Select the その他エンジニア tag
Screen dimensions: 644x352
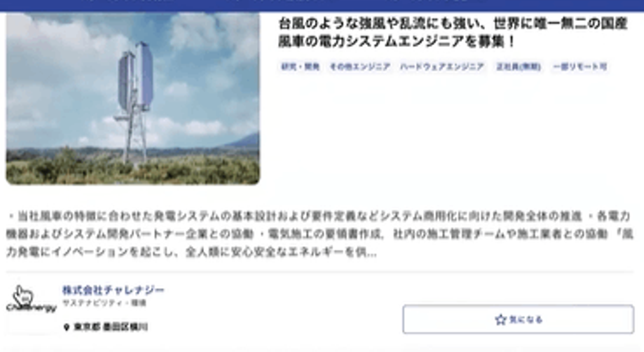(360, 67)
